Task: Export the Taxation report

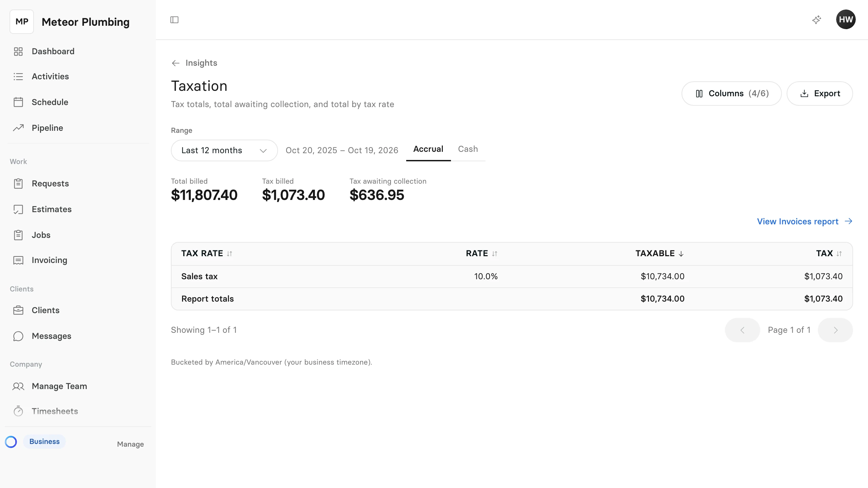Action: (820, 94)
